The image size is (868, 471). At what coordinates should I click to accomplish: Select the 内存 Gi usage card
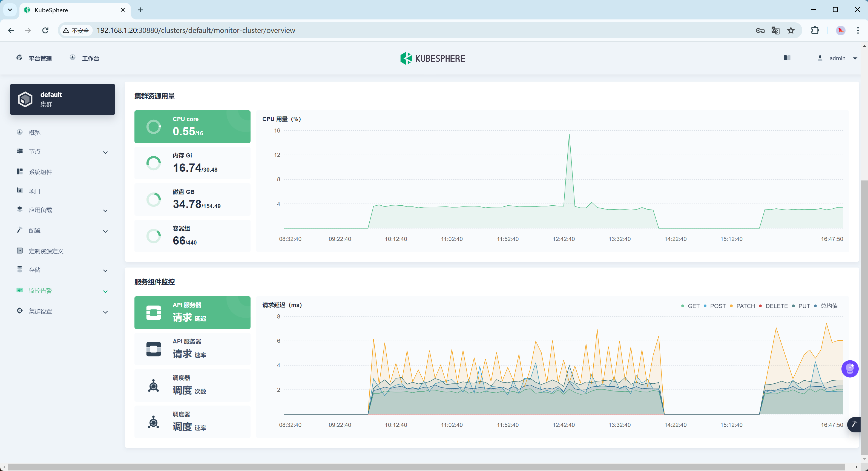pos(192,163)
